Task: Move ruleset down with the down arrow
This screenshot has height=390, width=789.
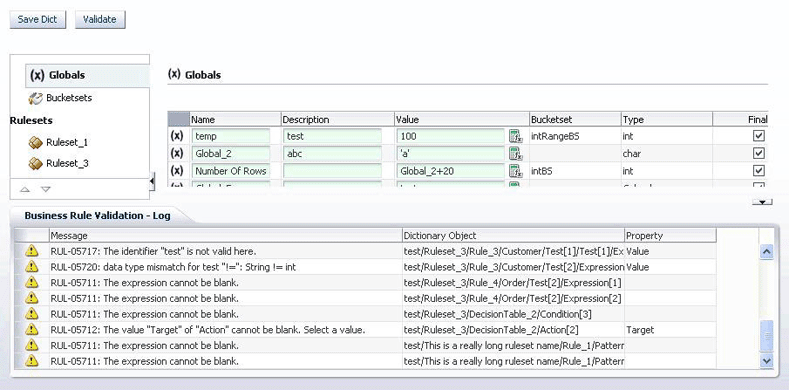Action: 46,190
